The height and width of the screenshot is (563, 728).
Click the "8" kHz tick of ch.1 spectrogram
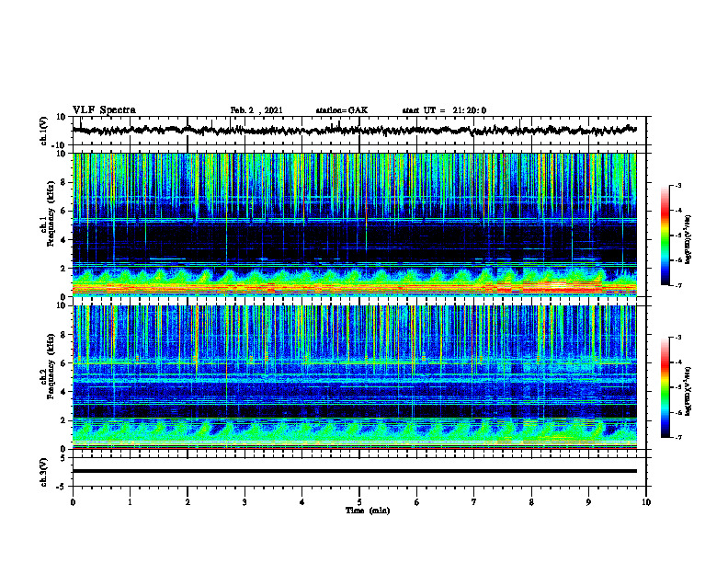(x=63, y=182)
